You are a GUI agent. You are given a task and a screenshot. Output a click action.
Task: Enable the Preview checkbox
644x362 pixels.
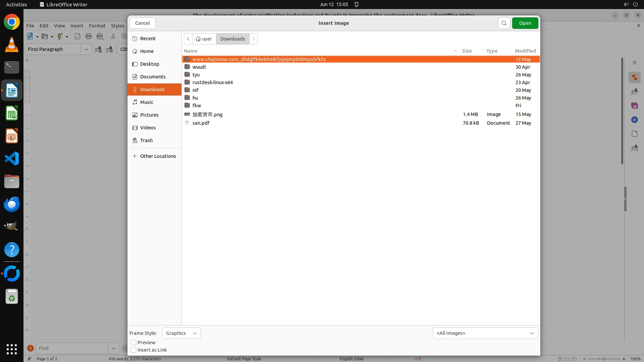click(133, 343)
